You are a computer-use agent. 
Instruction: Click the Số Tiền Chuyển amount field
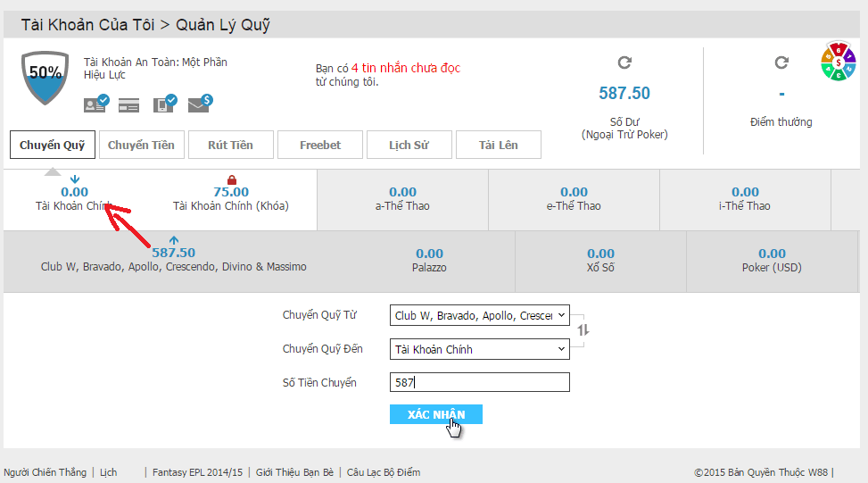tap(479, 382)
